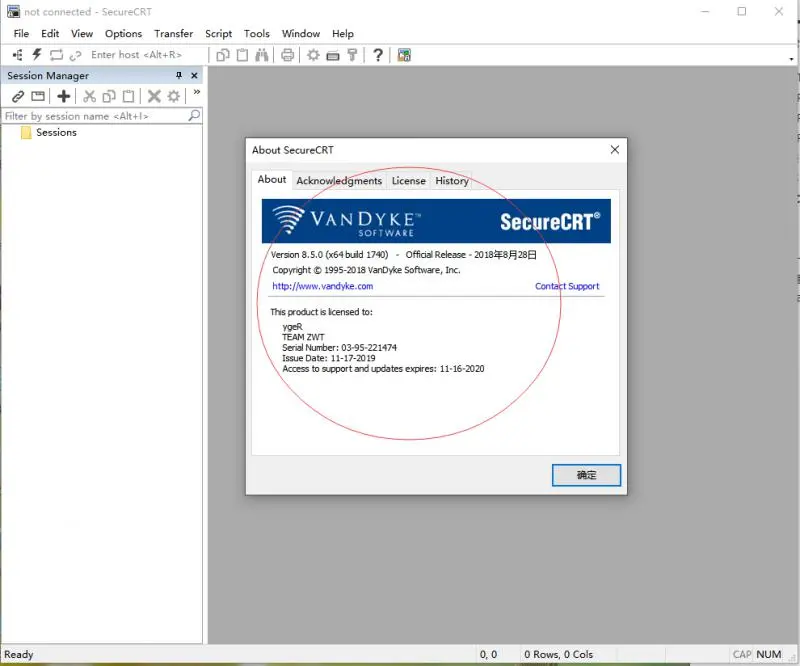
Task: Open the Window menu
Action: coord(301,34)
